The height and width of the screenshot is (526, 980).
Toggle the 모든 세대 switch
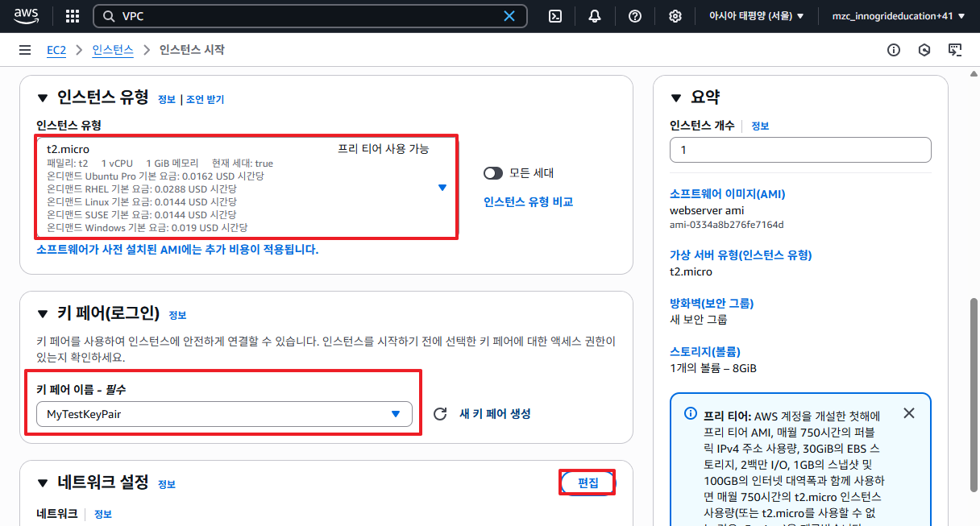[493, 173]
